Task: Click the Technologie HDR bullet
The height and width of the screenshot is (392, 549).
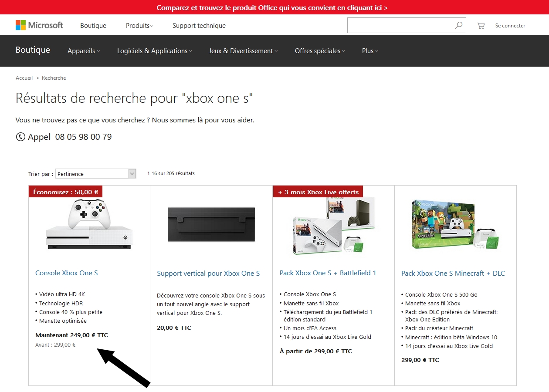Action: pos(61,304)
